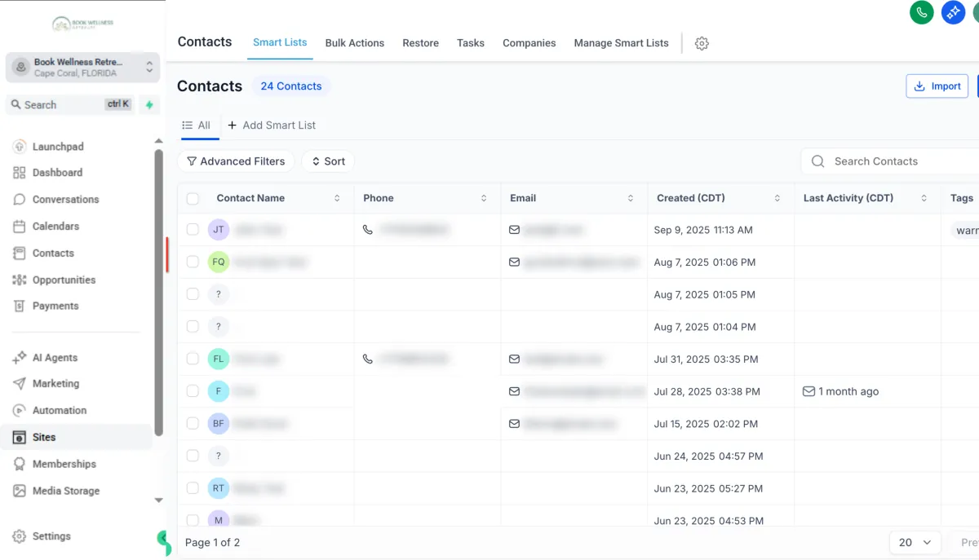Click the 24 Contacts count badge
This screenshot has width=979, height=560.
point(291,86)
